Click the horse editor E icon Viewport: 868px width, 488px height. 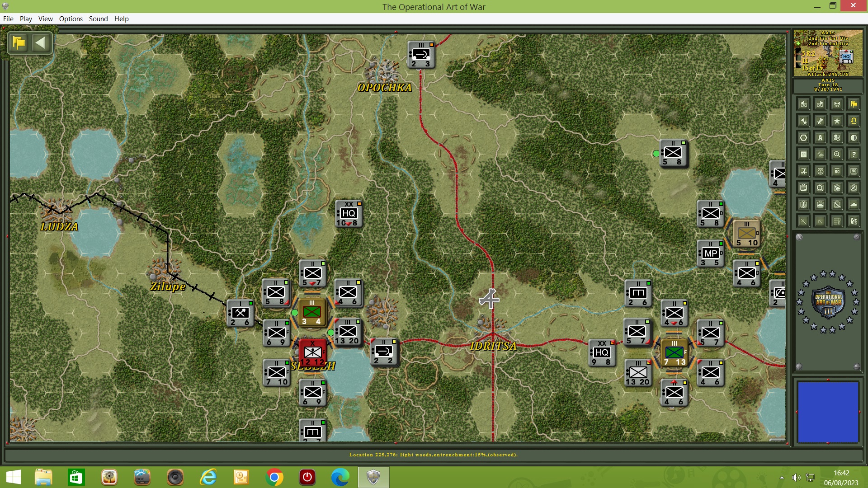click(854, 221)
